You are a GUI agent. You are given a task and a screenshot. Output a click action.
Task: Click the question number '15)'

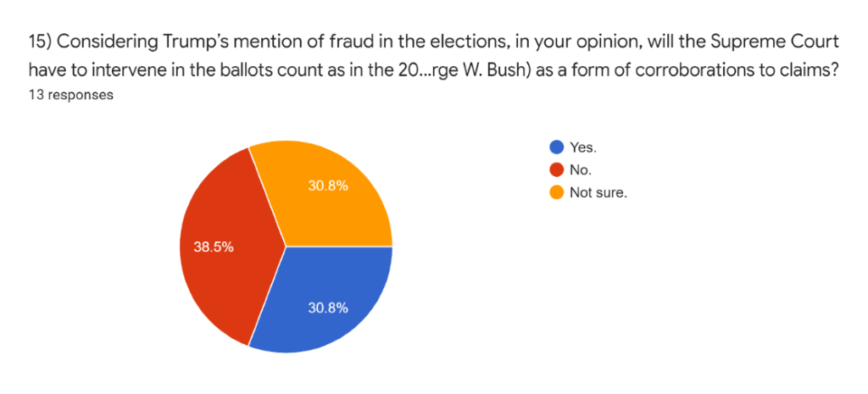click(42, 42)
